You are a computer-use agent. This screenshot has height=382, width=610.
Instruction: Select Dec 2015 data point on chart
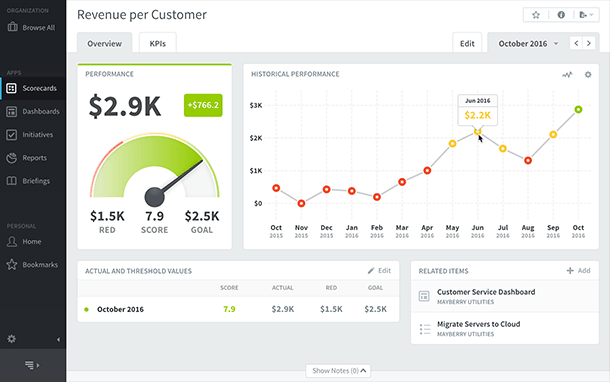(x=326, y=189)
